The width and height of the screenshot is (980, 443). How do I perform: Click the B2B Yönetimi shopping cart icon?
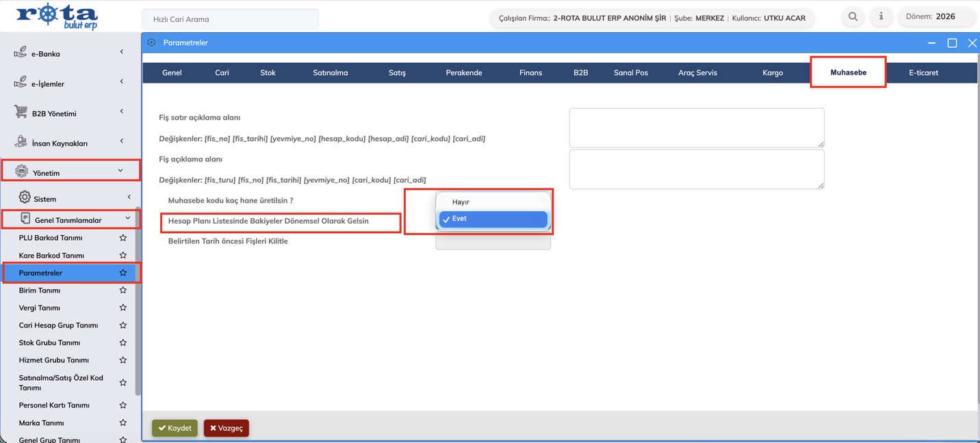[x=21, y=112]
